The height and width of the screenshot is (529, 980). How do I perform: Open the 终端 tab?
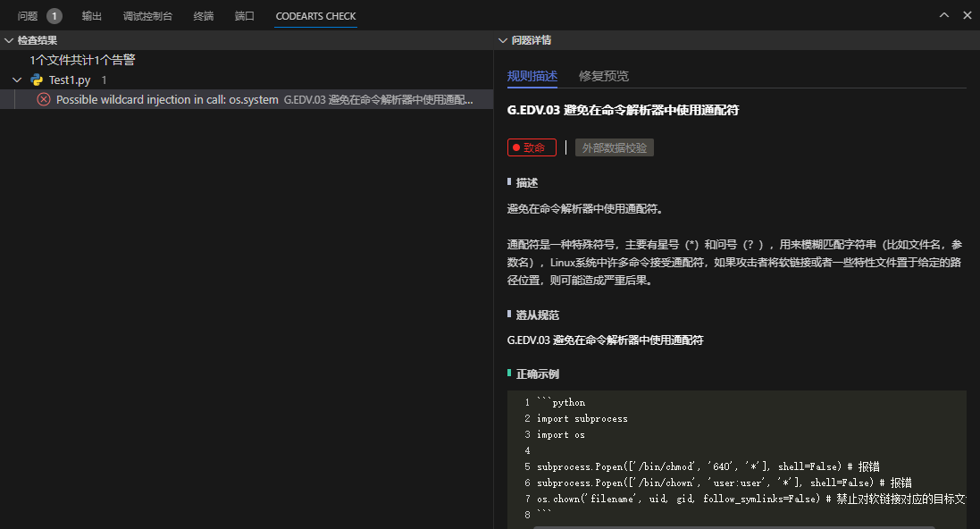204,16
